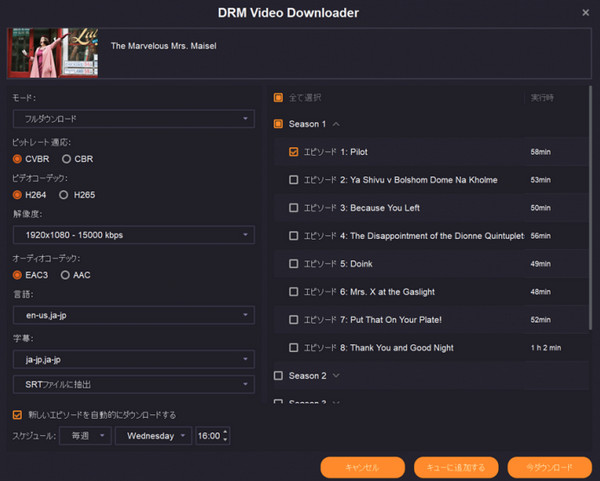This screenshot has width=600, height=481.
Task: Click the episode list scrollbar
Action: pyautogui.click(x=590, y=207)
